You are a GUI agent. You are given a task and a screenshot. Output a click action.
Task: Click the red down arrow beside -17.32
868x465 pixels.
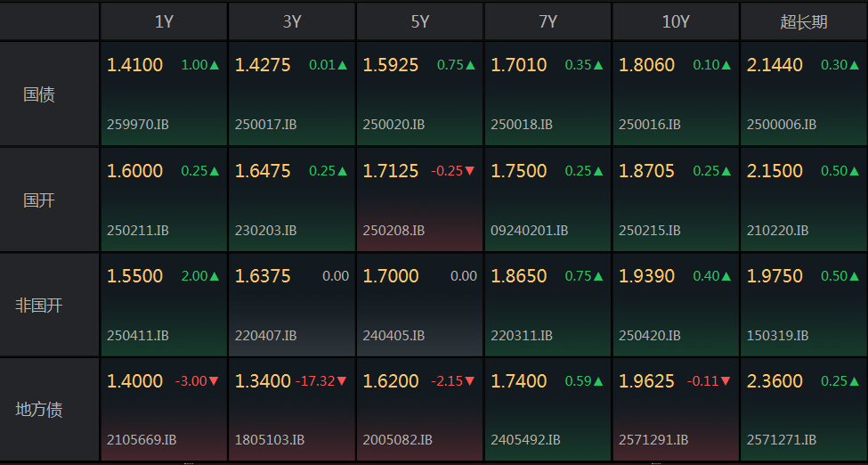[x=342, y=381]
